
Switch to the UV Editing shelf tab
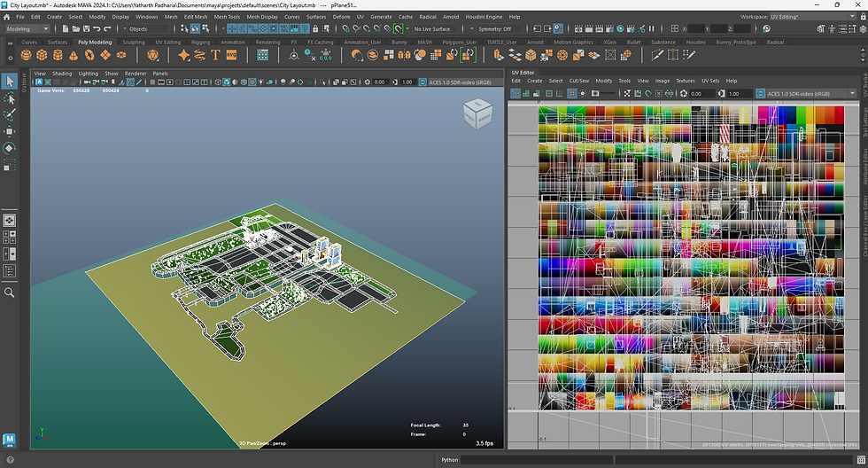pyautogui.click(x=167, y=42)
